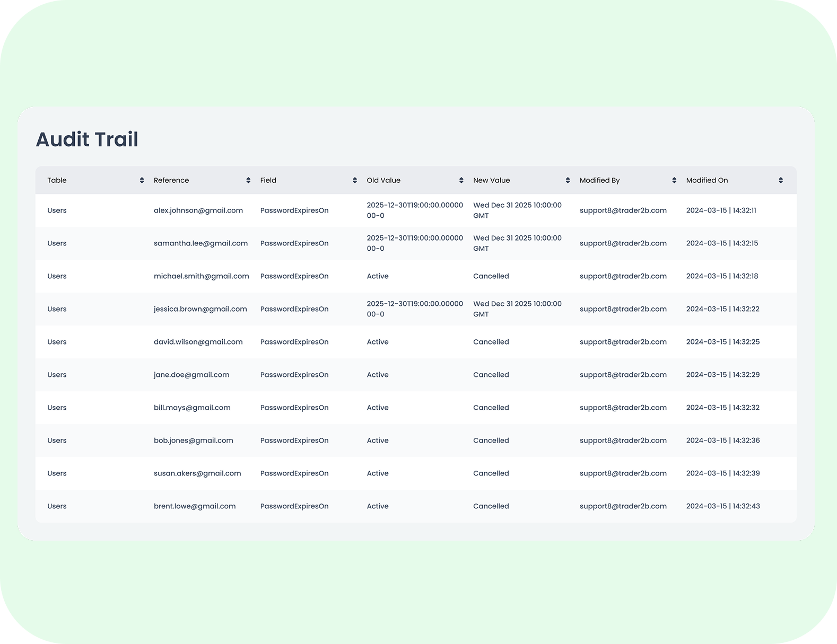Toggle sorting on Old Value column icon
Viewport: 837px width, 644px height.
click(461, 180)
